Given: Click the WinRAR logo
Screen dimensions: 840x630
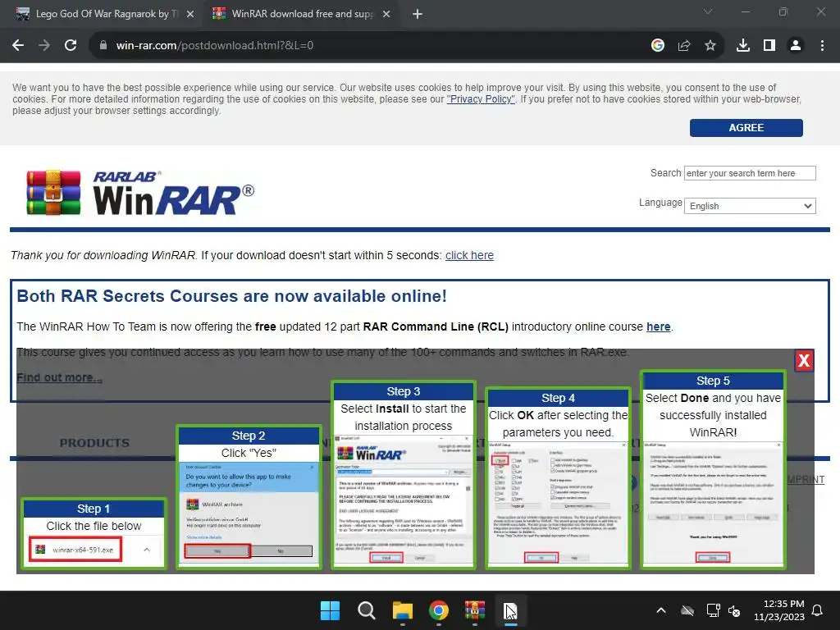Looking at the screenshot, I should [x=140, y=192].
